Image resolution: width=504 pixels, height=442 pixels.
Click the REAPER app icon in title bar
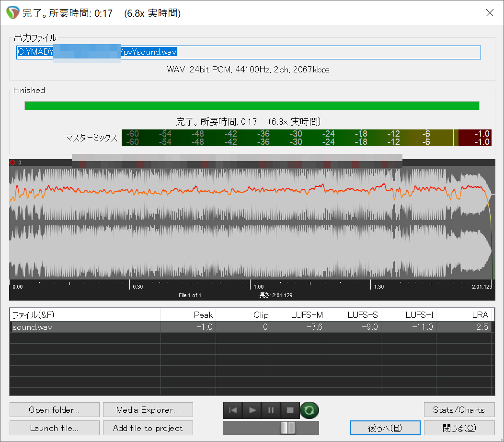tap(13, 13)
